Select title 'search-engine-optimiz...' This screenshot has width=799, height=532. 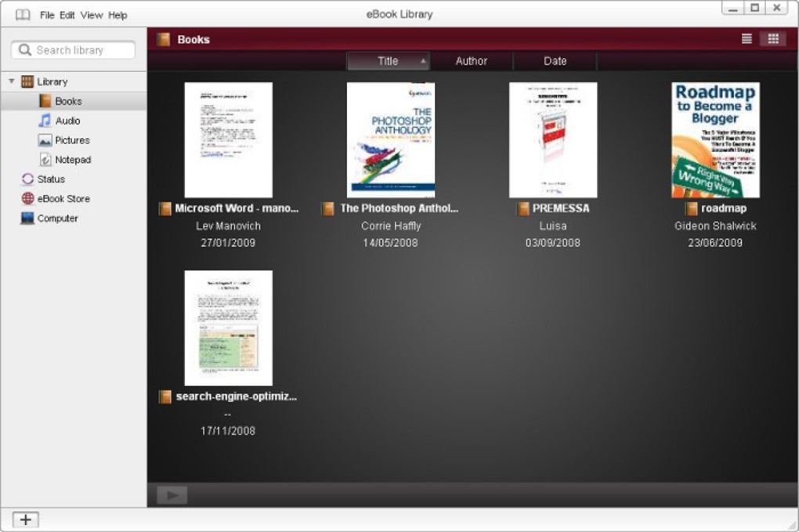[237, 396]
